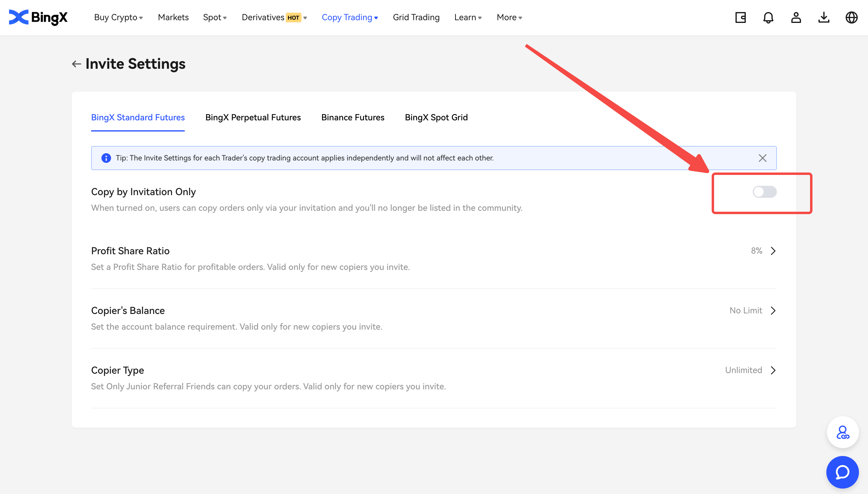Click the Unlimited copier type value
This screenshot has width=868, height=494.
point(743,370)
